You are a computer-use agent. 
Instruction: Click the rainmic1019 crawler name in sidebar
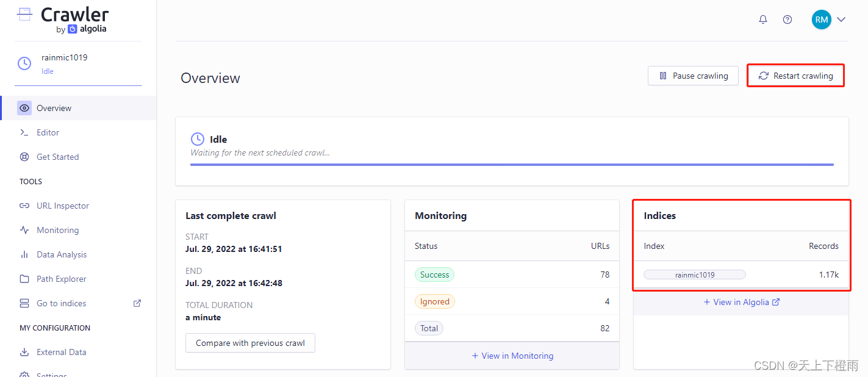tap(64, 57)
